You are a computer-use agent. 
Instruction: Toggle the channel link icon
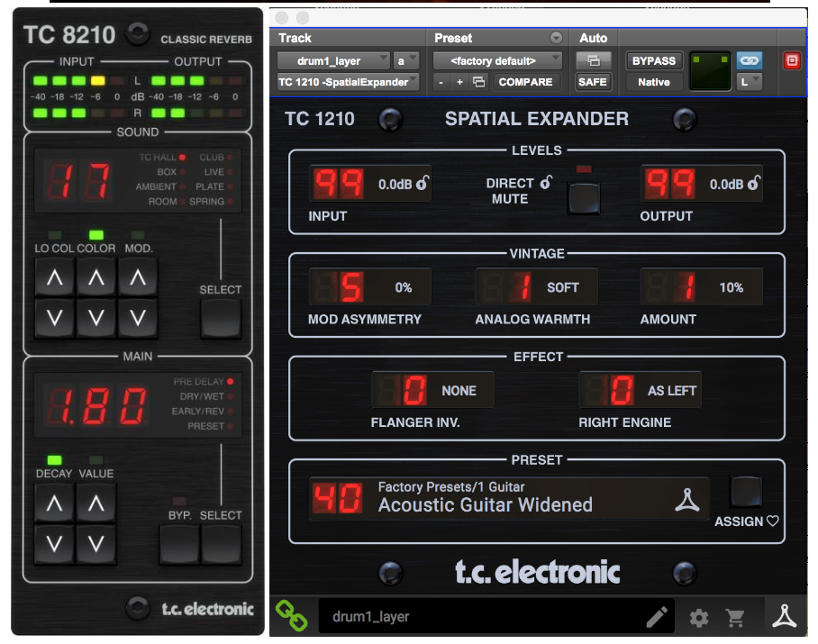tap(750, 60)
